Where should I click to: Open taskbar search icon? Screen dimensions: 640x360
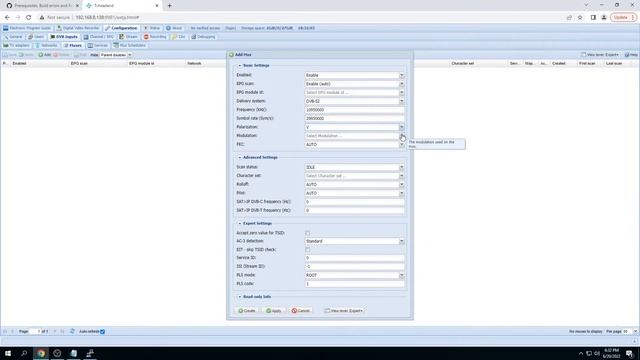(24, 353)
